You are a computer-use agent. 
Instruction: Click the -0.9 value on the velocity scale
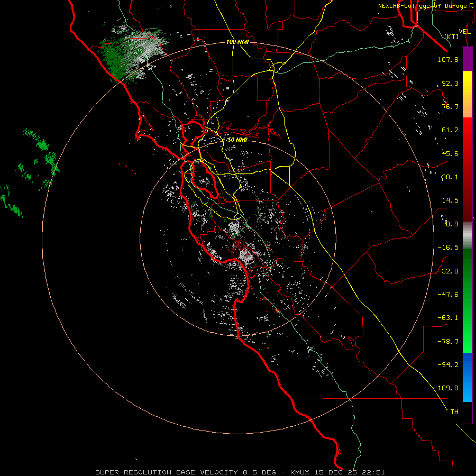pos(450,224)
